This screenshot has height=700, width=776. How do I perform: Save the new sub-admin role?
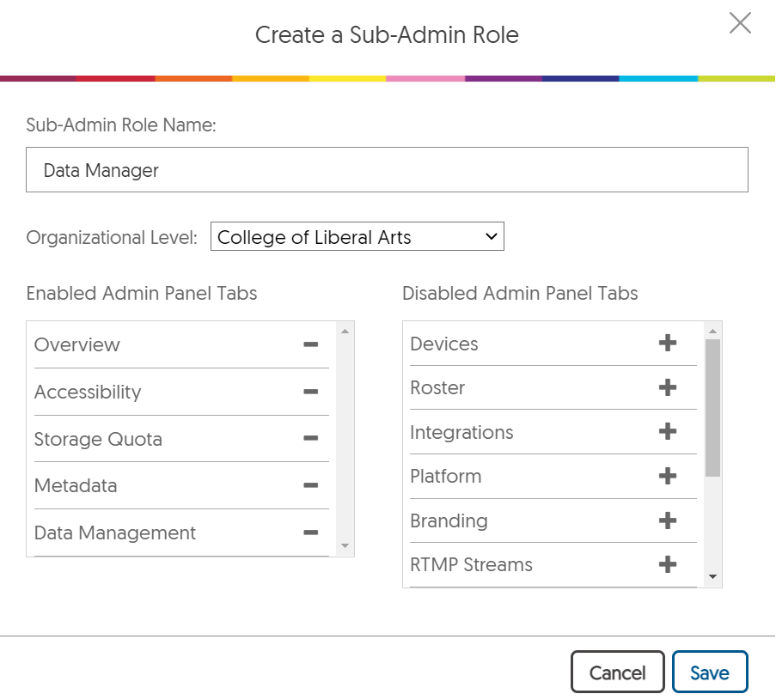[x=709, y=673]
